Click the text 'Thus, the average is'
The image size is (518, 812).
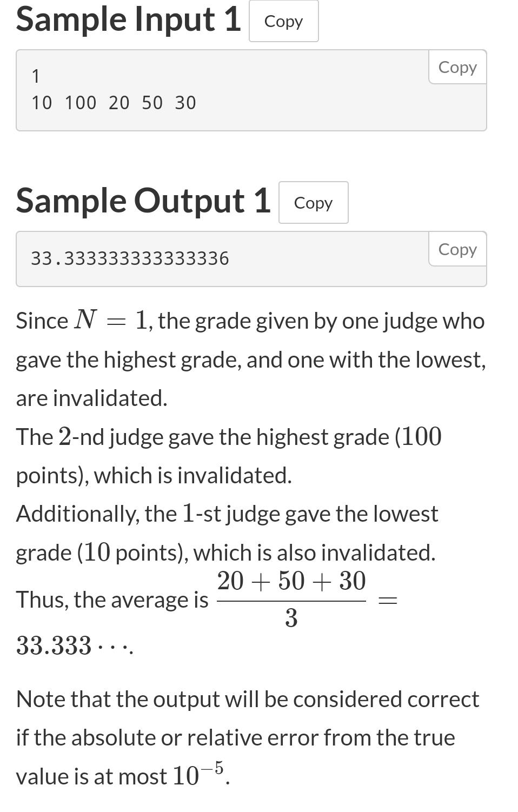click(x=112, y=600)
